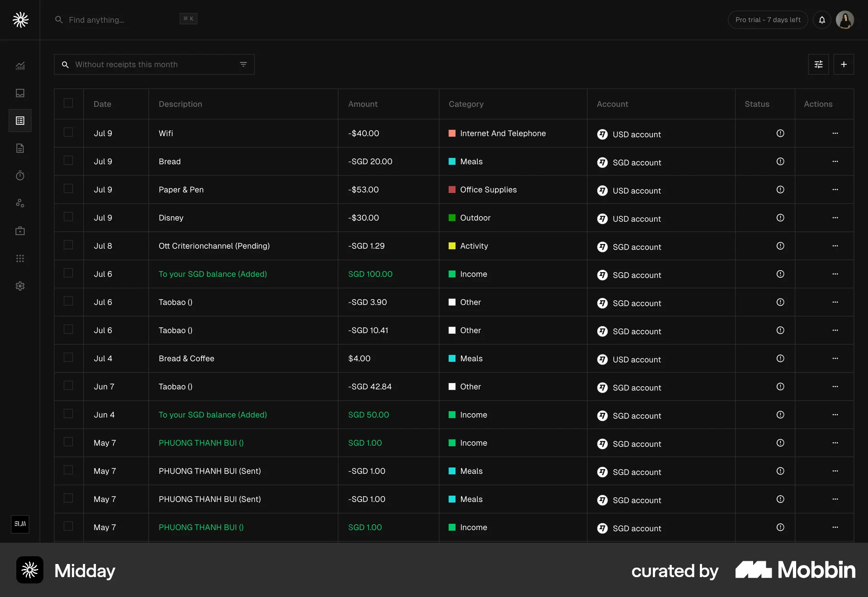
Task: Open the filter dropdown in the search bar
Action: [x=244, y=64]
